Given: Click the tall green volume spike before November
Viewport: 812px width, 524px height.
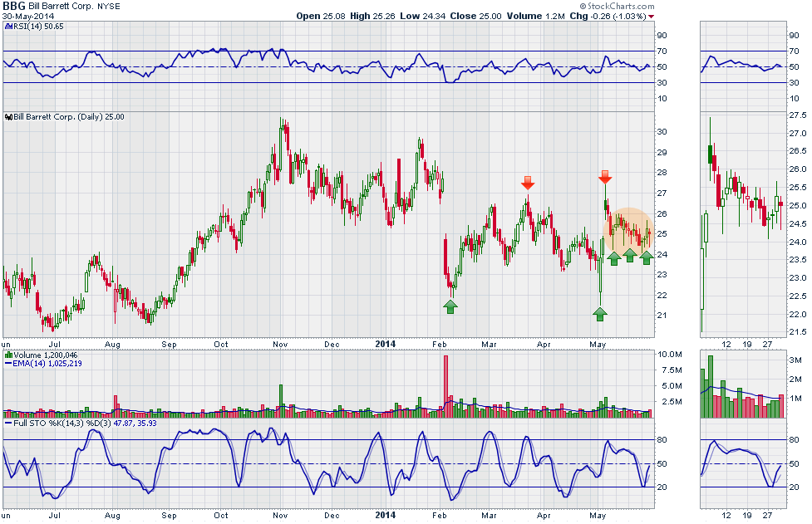Looking at the screenshot, I should [x=281, y=401].
